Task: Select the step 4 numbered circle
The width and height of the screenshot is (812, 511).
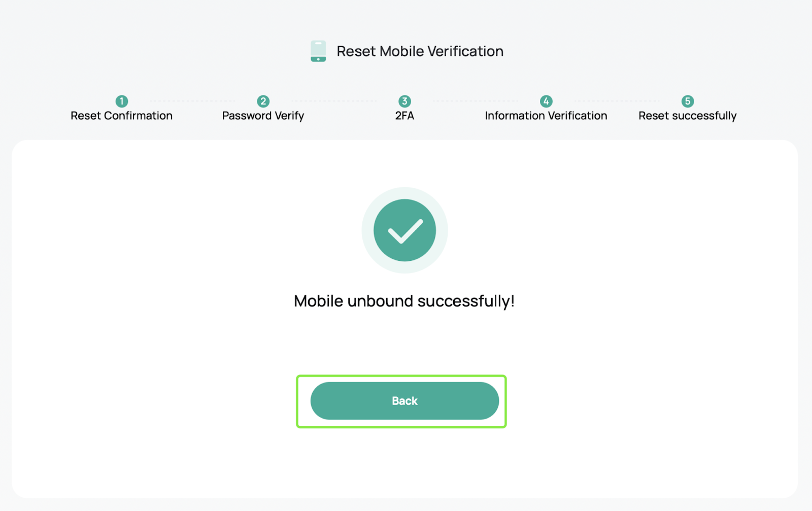Action: [x=546, y=101]
